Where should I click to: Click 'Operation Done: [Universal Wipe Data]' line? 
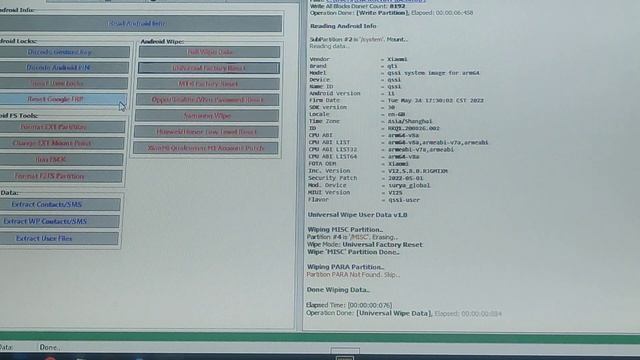tap(404, 313)
